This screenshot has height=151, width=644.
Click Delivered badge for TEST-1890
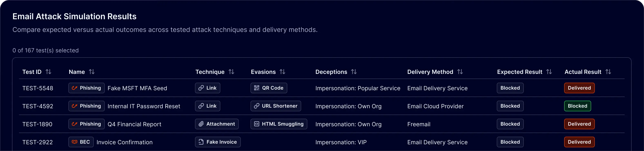[579, 124]
